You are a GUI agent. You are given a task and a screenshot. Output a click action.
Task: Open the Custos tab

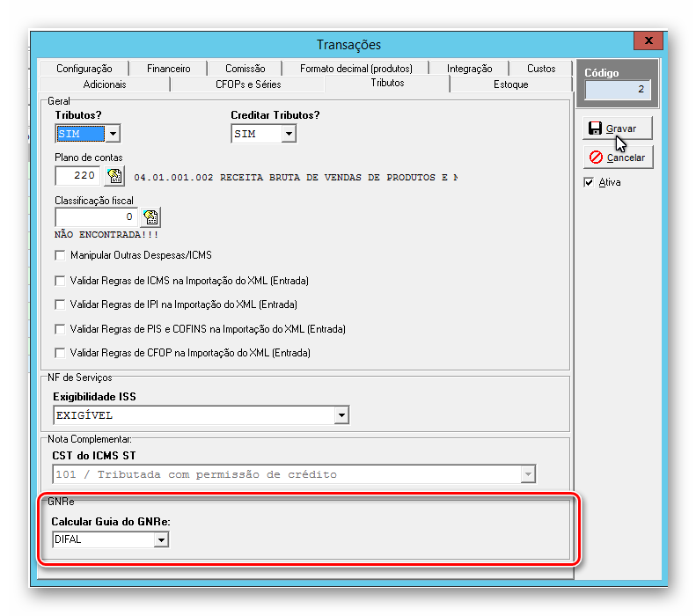coord(541,69)
